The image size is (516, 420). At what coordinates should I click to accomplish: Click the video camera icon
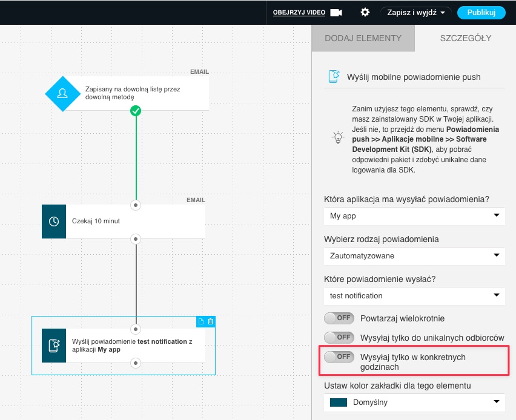(336, 12)
